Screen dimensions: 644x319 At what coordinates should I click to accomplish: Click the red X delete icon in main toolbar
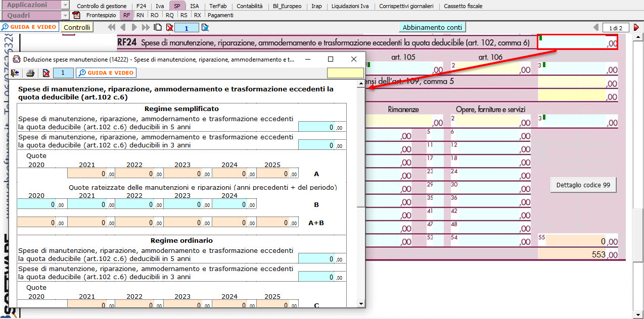point(170,27)
